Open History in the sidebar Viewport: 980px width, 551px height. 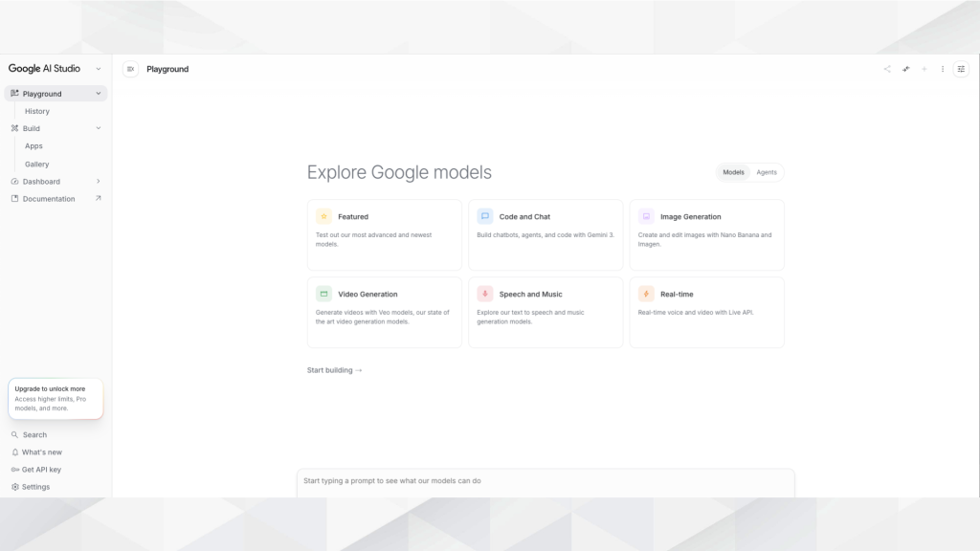click(37, 111)
